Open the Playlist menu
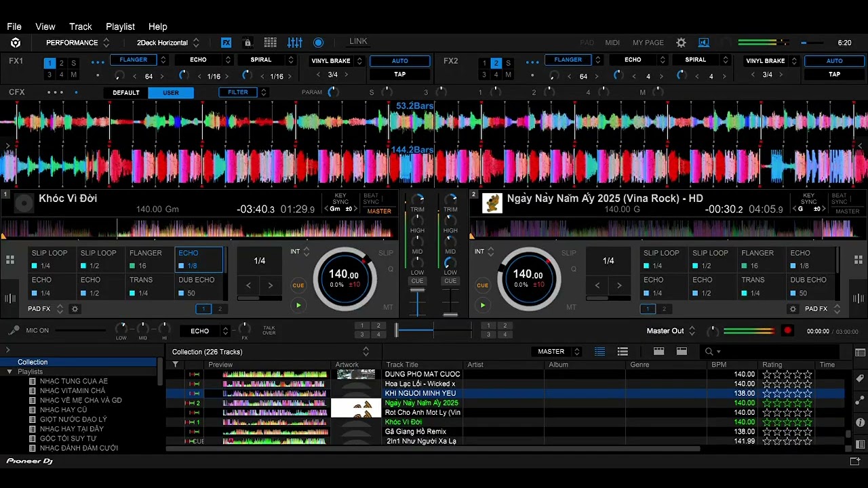This screenshot has height=488, width=868. [120, 26]
